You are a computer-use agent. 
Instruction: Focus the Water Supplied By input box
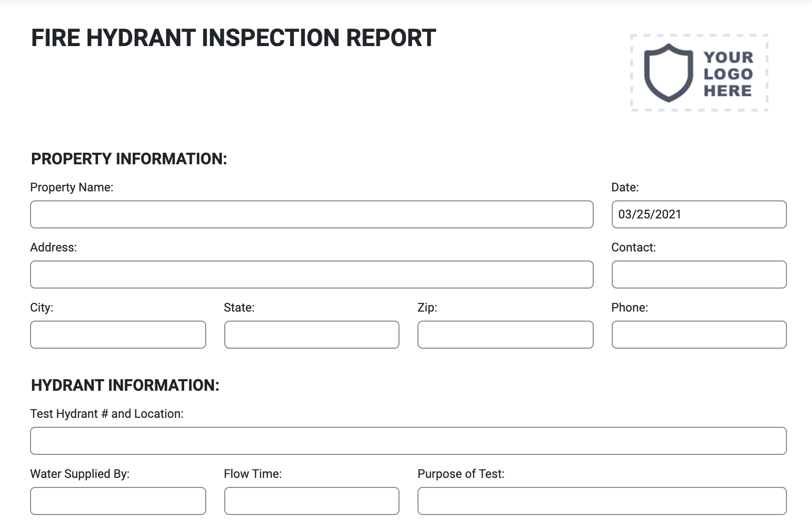tap(118, 501)
